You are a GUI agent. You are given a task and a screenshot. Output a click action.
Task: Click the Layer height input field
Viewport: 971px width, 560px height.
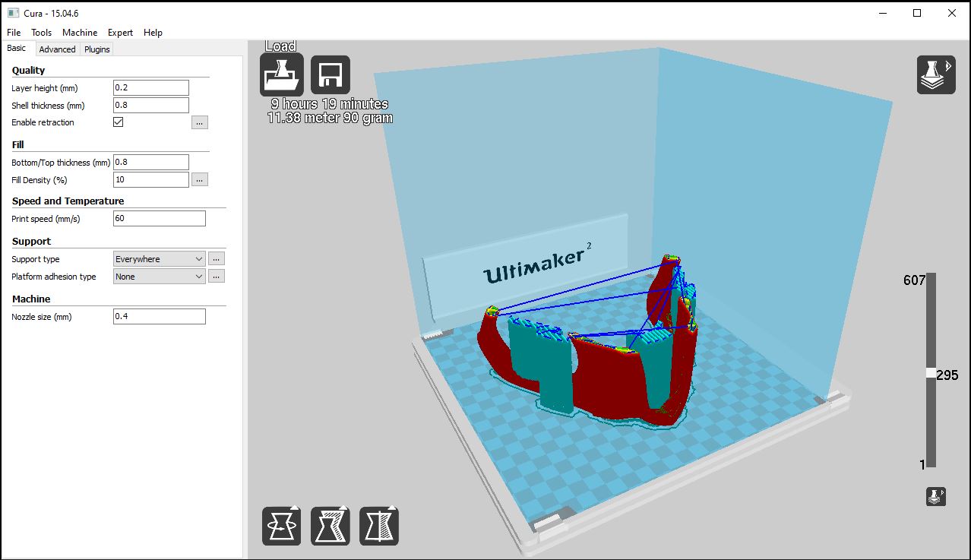tap(150, 88)
